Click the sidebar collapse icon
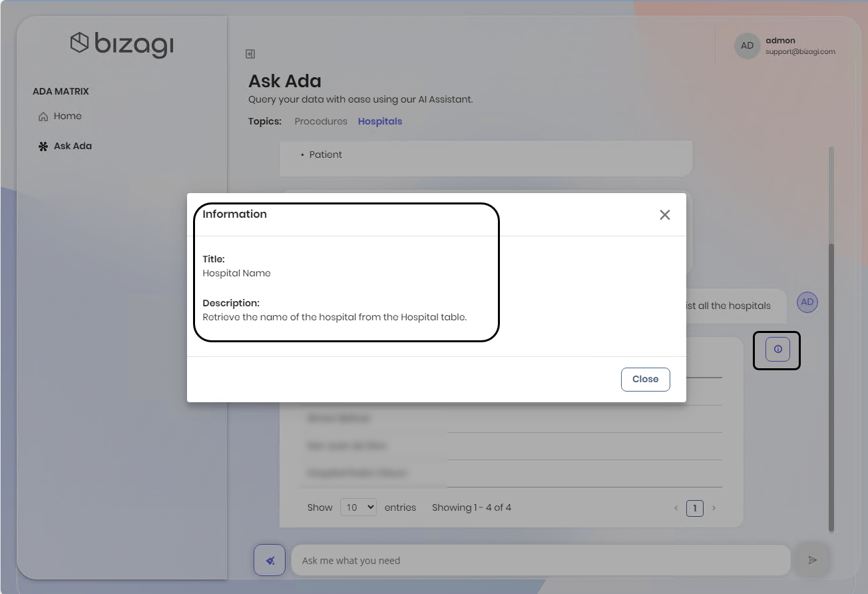Image resolution: width=868 pixels, height=594 pixels. coord(250,54)
